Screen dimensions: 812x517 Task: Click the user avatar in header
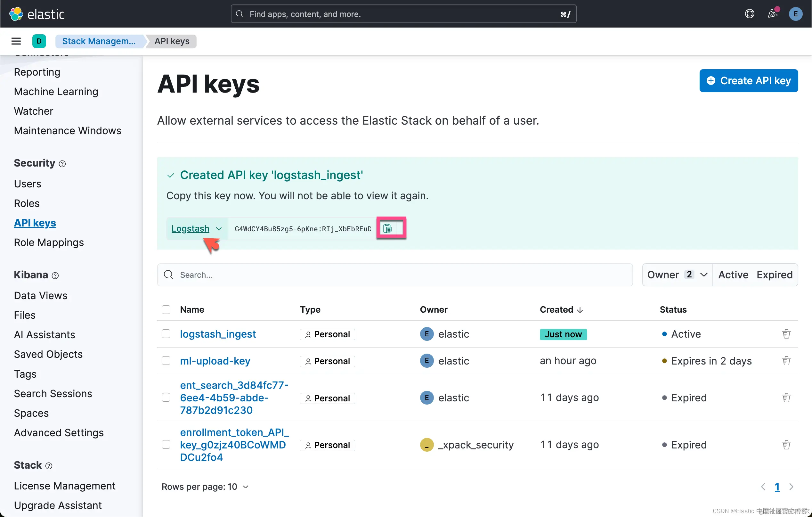pos(795,14)
